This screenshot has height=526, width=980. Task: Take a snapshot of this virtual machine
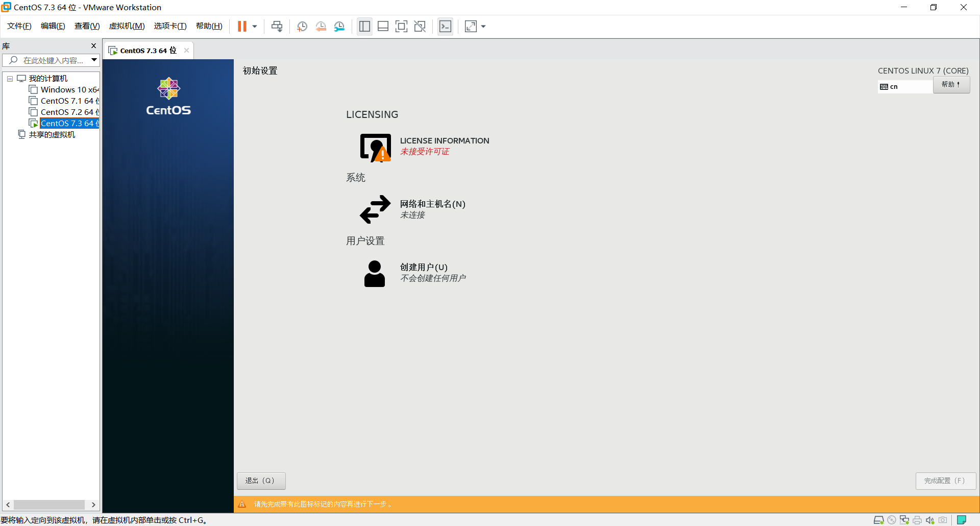click(302, 26)
